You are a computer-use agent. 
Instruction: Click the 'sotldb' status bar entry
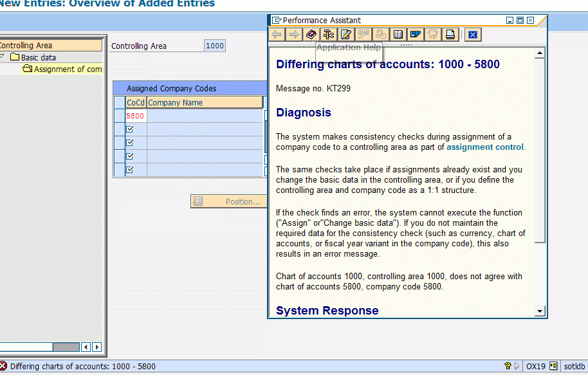[574, 367]
